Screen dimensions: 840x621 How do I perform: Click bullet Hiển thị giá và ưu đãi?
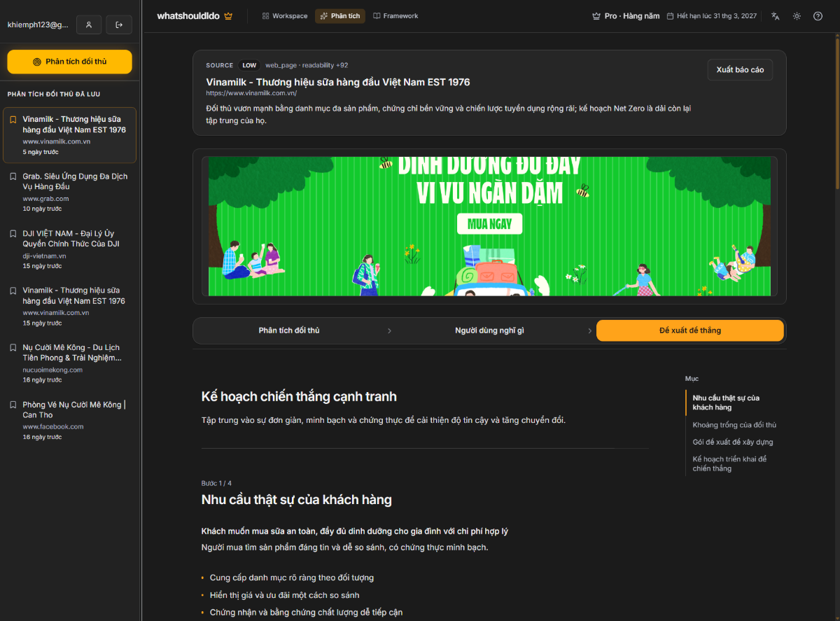tap(284, 595)
